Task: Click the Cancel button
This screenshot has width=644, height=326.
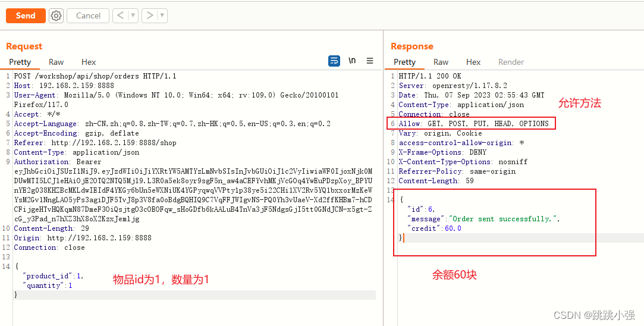Action: coord(88,15)
